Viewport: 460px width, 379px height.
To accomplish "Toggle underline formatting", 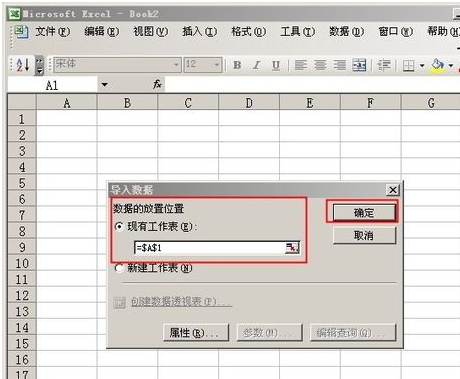I will pos(276,65).
